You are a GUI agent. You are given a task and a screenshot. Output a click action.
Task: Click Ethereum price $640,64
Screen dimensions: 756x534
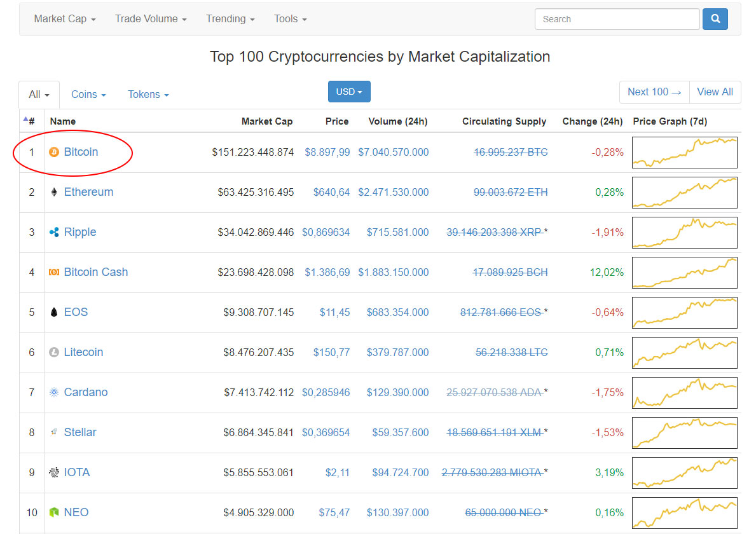pos(331,192)
